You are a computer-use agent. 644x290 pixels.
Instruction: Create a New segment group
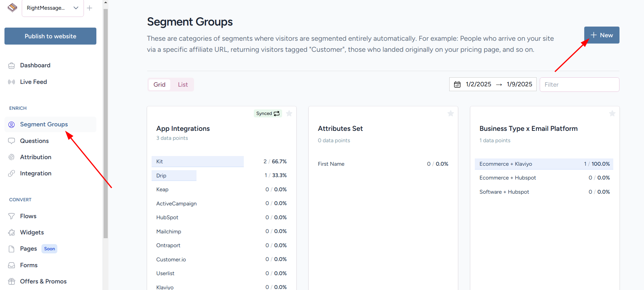click(602, 35)
